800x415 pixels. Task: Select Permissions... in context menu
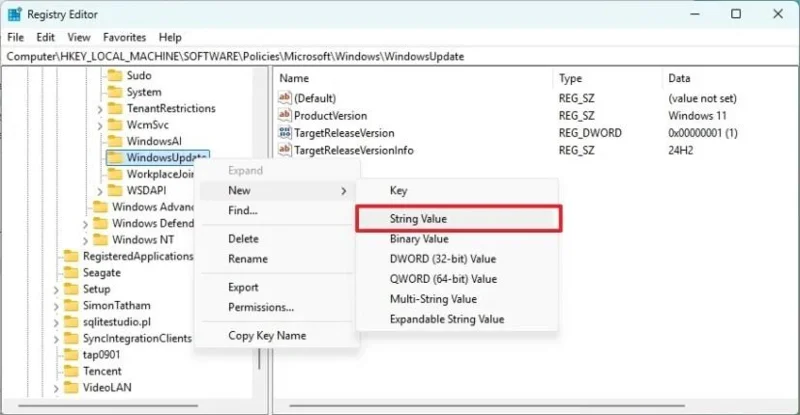276,307
